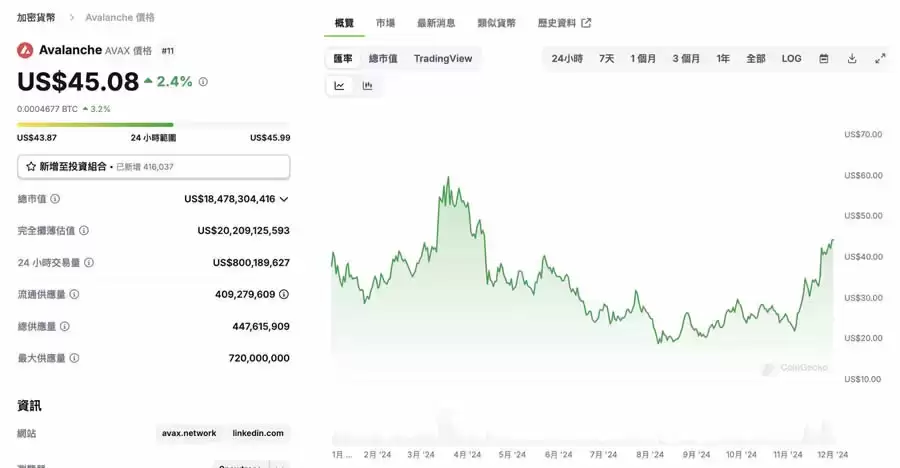Open info icon next to 24 小時交易量

(89, 262)
